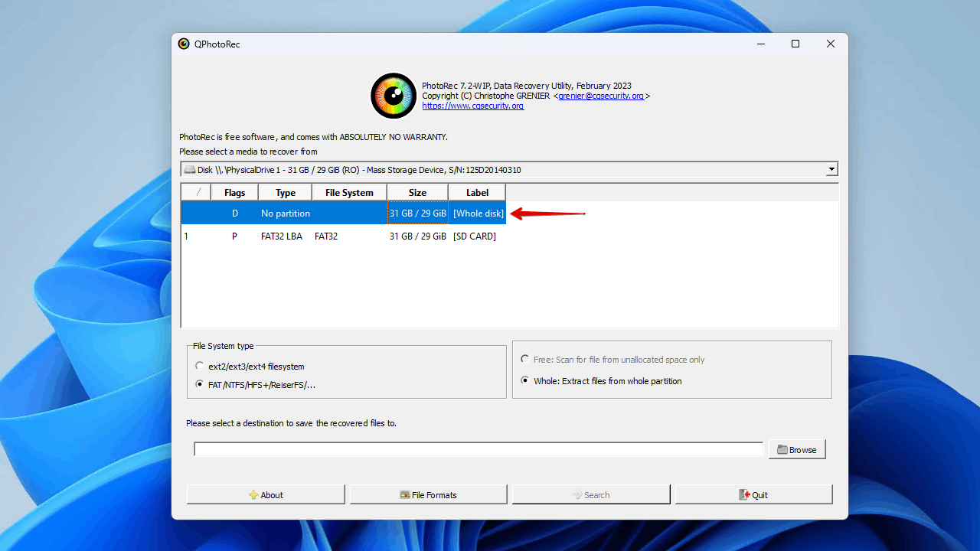
Task: Sort by the Label column header
Action: (x=478, y=193)
